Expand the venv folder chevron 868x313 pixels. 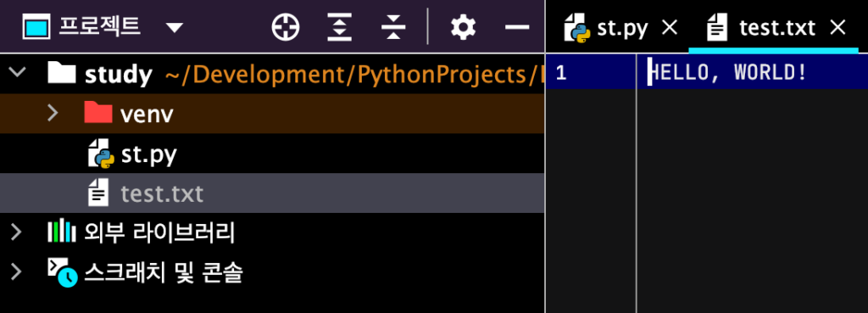(53, 113)
